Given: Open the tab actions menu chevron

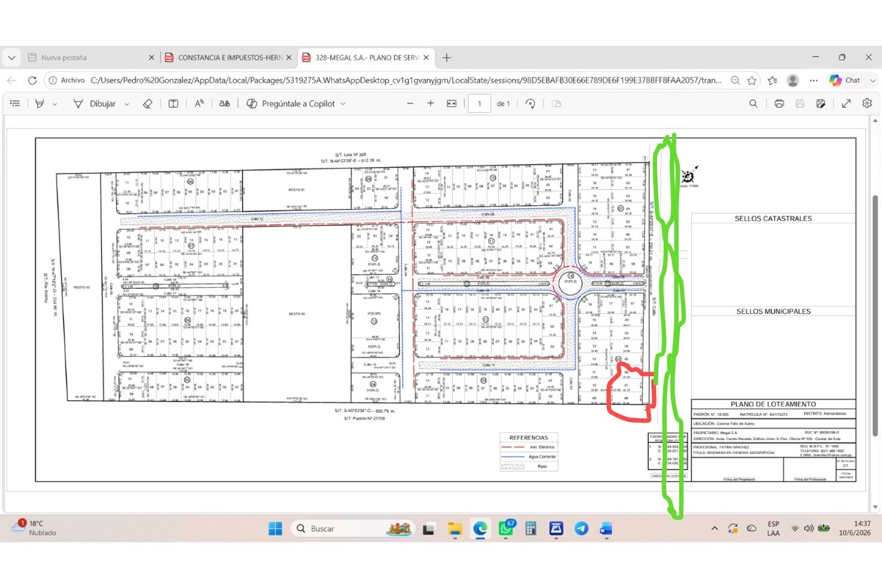Looking at the screenshot, I should pos(11,57).
